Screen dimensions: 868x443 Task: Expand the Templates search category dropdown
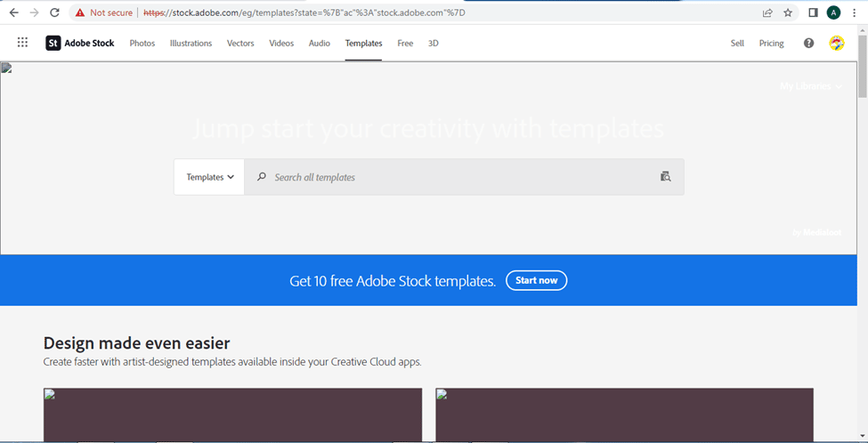coord(209,177)
